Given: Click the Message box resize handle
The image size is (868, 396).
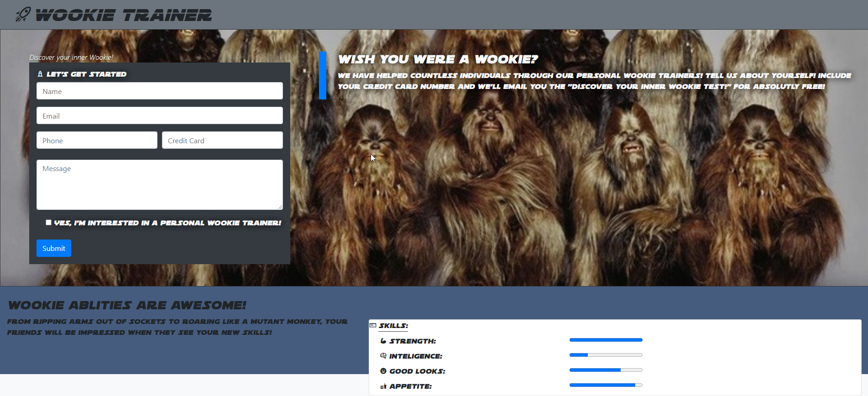Looking at the screenshot, I should tap(280, 207).
